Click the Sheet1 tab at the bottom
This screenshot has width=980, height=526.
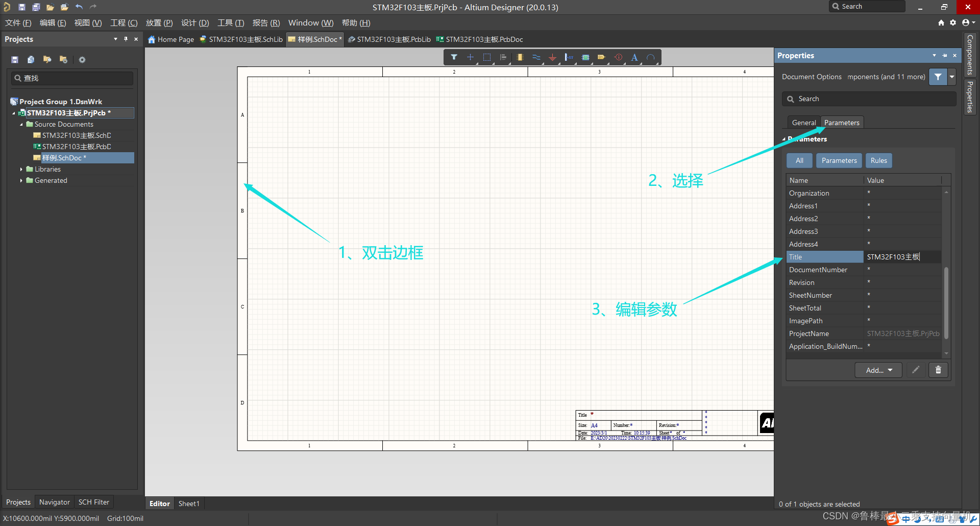tap(189, 504)
